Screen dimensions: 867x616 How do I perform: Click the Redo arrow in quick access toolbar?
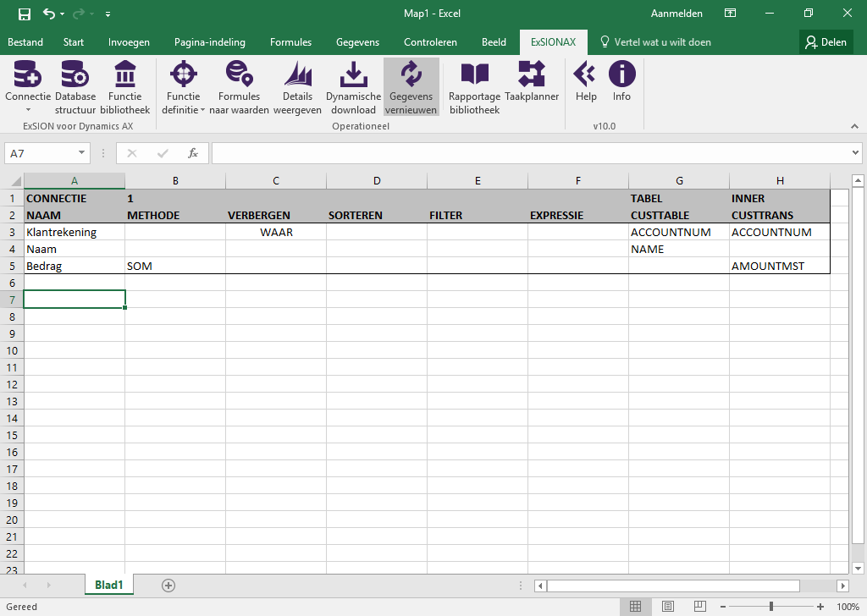tap(80, 14)
